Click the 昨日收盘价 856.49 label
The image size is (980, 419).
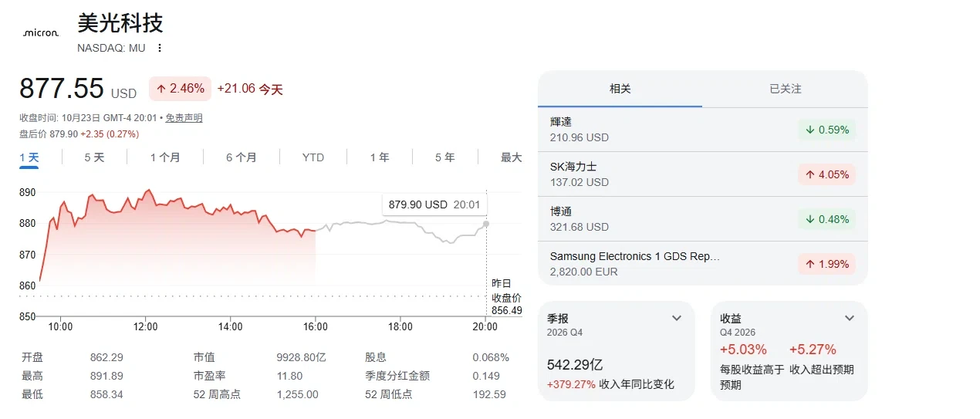click(x=506, y=297)
